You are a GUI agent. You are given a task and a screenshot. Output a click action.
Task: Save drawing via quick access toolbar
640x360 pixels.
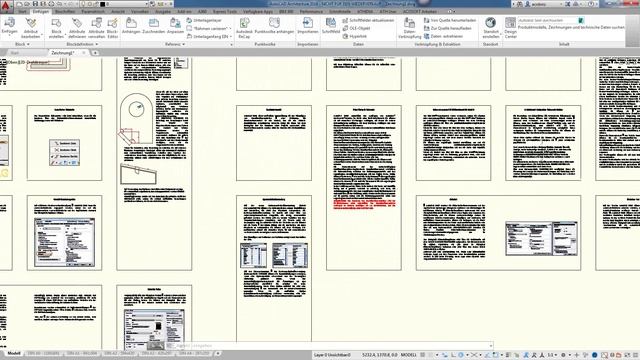click(36, 4)
